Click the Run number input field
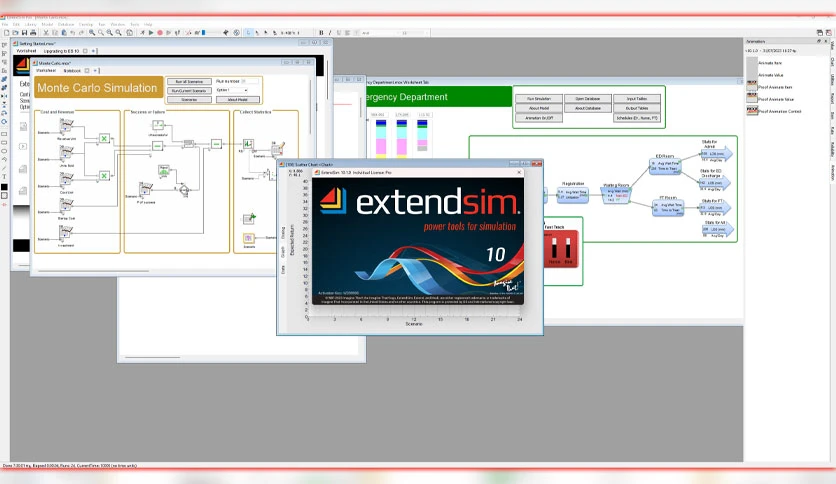This screenshot has width=836, height=484. coord(250,81)
